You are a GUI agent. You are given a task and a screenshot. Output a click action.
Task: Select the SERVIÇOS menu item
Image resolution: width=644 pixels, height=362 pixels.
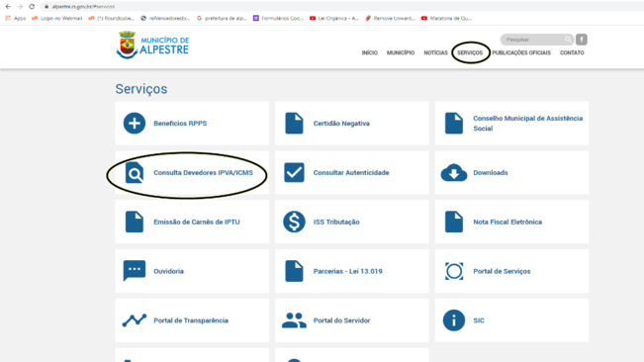click(x=470, y=53)
